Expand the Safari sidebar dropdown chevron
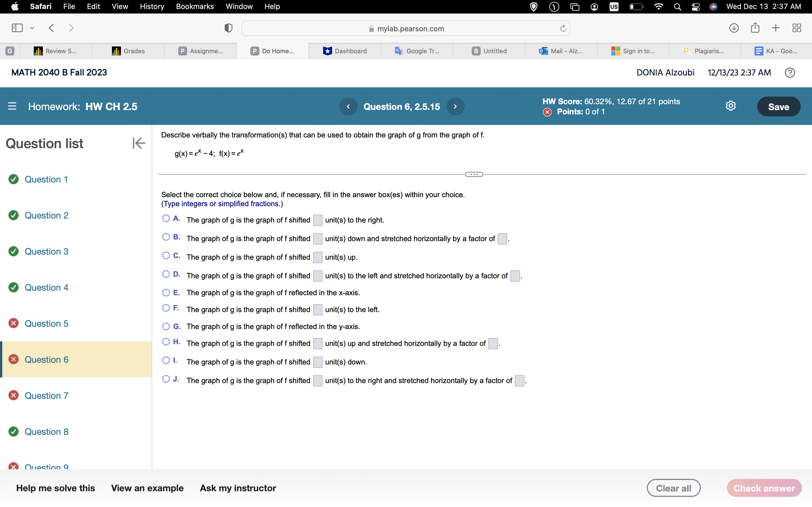 pos(32,28)
